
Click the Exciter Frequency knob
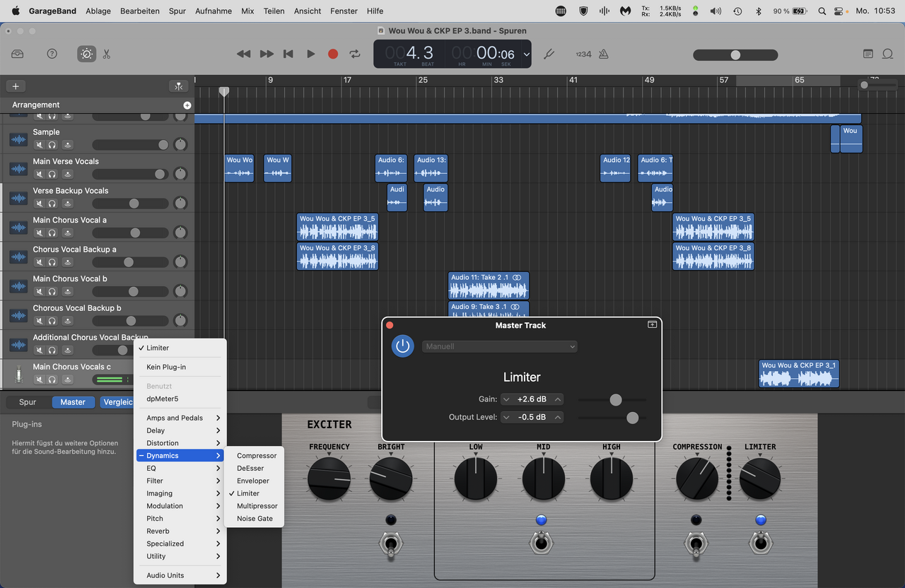pyautogui.click(x=329, y=478)
